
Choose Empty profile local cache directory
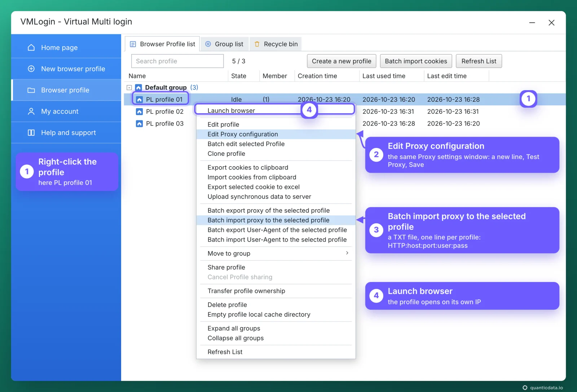point(276,314)
